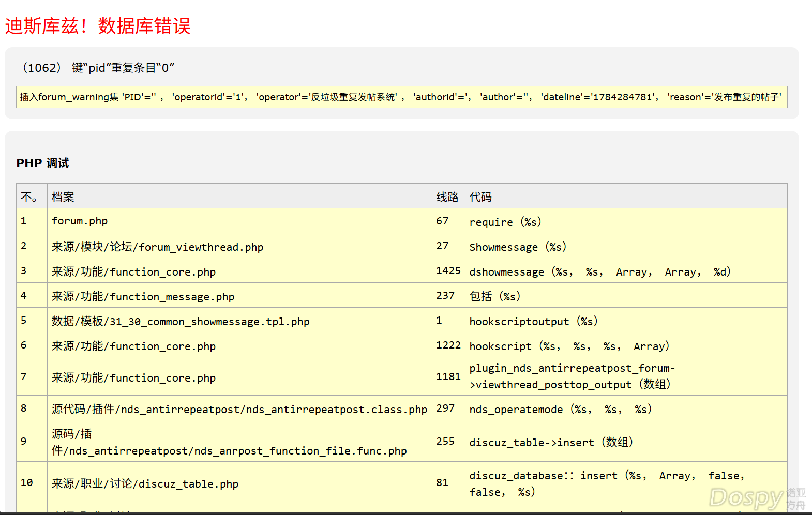Viewport: 812px width, 515px height.
Task: Select the discuz_table.php file cell
Action: point(239,482)
